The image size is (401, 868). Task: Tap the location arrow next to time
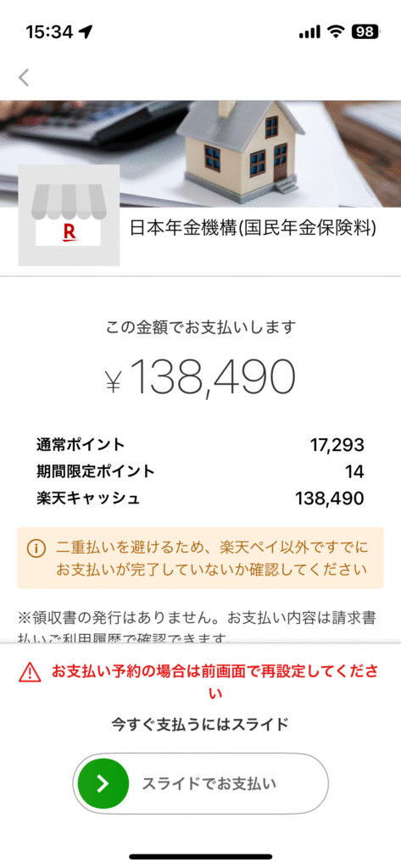[85, 32]
